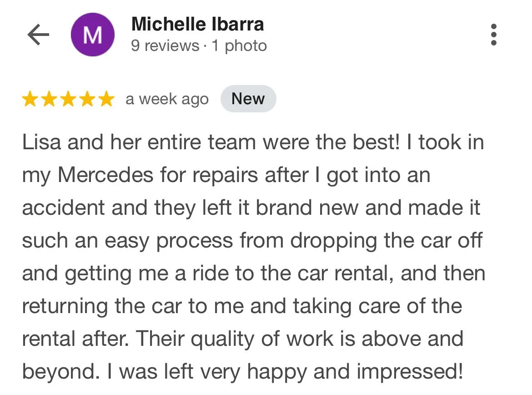View the reviewer's 9 reviews

coord(165,46)
